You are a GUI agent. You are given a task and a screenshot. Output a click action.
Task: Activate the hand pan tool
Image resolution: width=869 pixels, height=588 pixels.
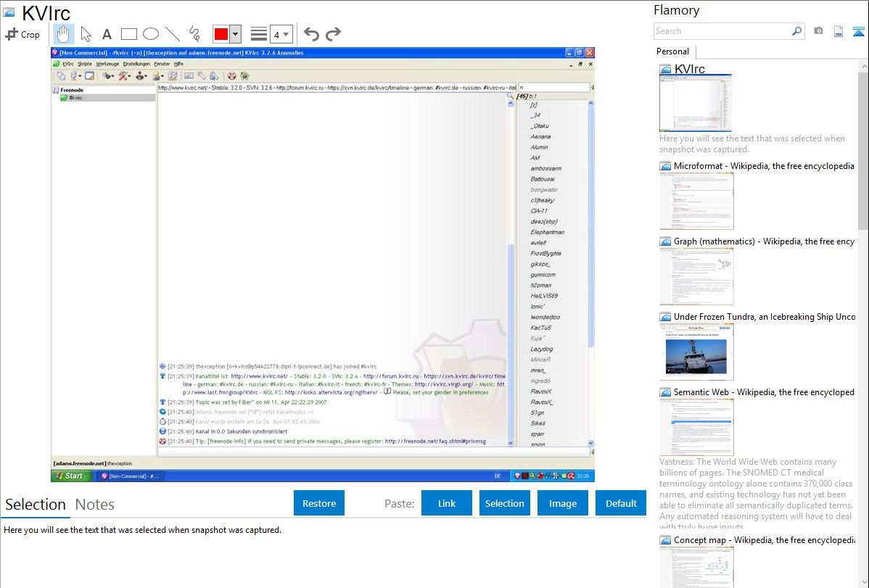point(63,34)
